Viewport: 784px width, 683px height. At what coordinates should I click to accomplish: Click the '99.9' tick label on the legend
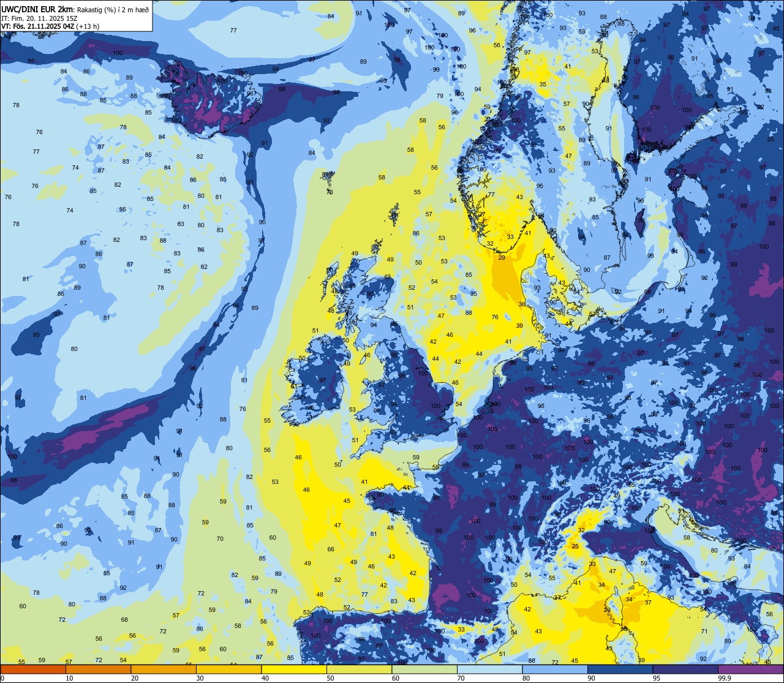tap(725, 678)
